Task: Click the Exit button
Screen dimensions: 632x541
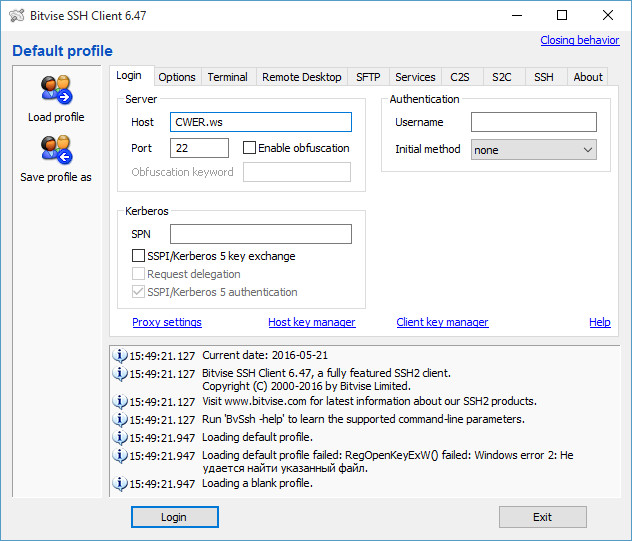Action: click(x=542, y=517)
